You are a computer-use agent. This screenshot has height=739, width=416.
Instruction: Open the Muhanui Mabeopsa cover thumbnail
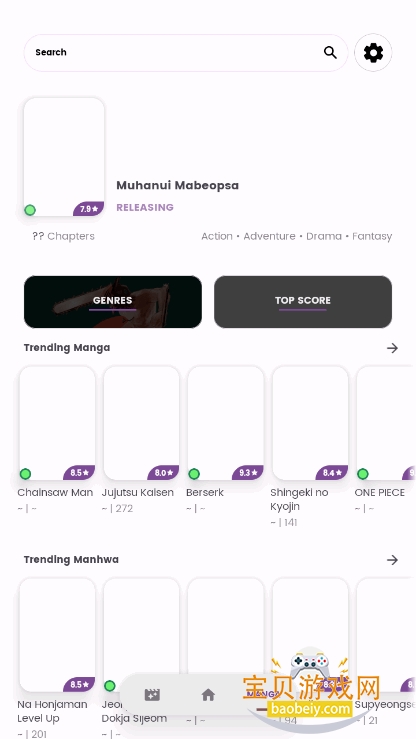(x=64, y=156)
